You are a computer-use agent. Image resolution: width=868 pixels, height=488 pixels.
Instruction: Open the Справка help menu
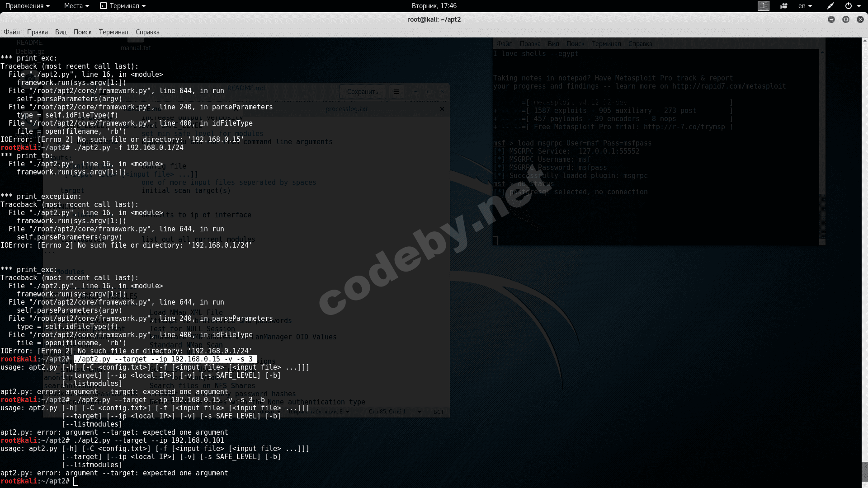tap(147, 32)
